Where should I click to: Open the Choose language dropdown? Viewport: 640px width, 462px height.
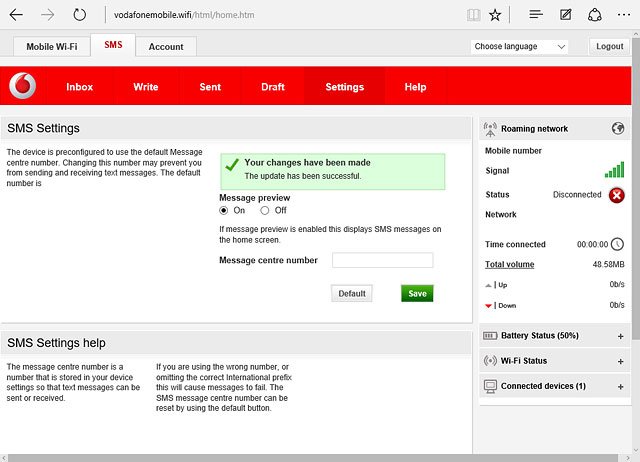click(519, 47)
